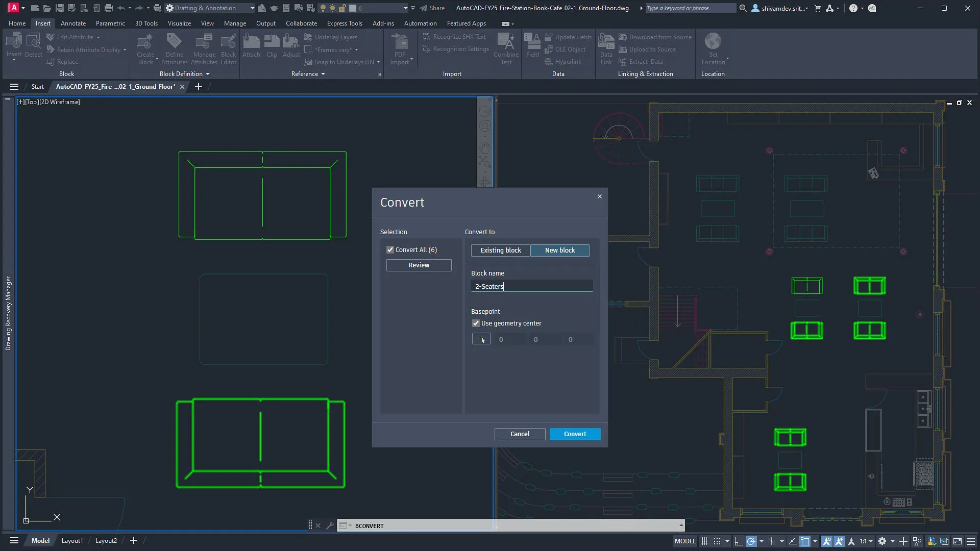The width and height of the screenshot is (980, 551).
Task: Click the Review button under Selection
Action: [x=419, y=265]
